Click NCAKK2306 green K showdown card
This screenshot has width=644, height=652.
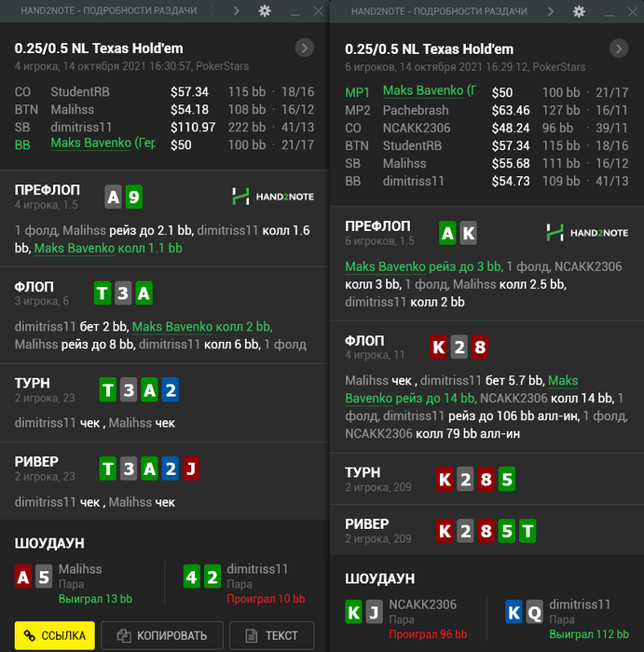click(x=353, y=612)
